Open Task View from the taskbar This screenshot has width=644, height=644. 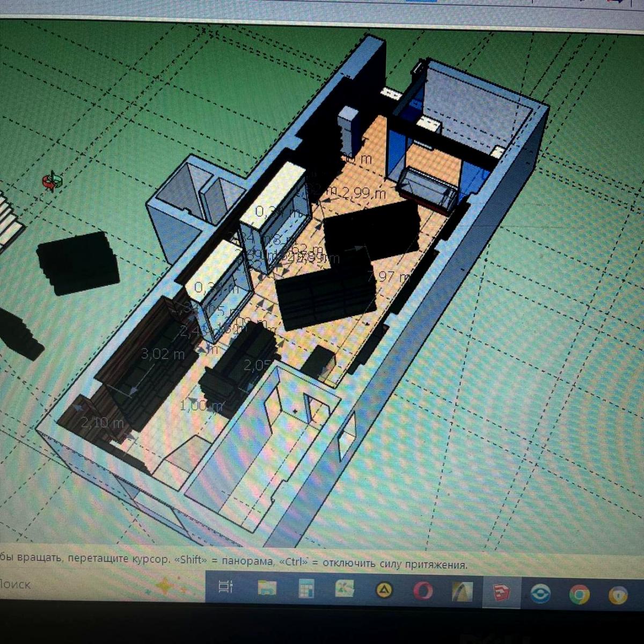[x=226, y=588]
